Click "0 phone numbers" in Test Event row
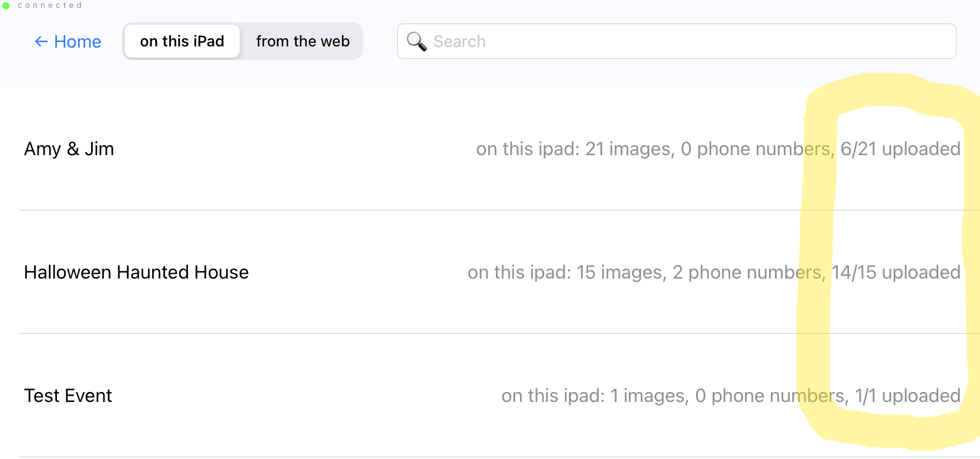Viewport: 980px width, 459px height. pos(771,396)
